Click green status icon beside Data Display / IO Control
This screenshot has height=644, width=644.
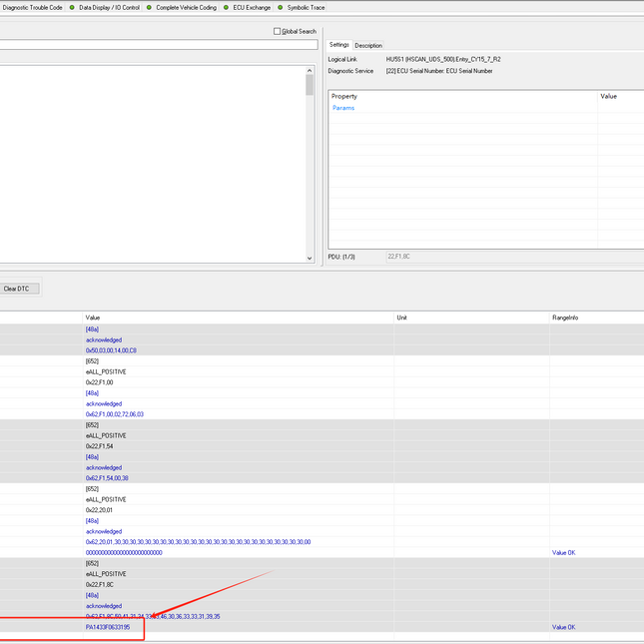point(73,7)
